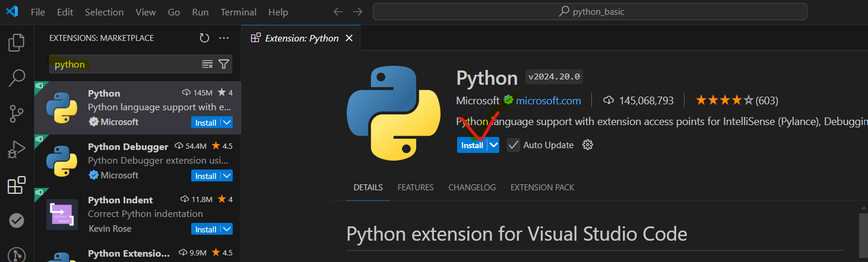Install Python from the sidebar list

coord(206,123)
